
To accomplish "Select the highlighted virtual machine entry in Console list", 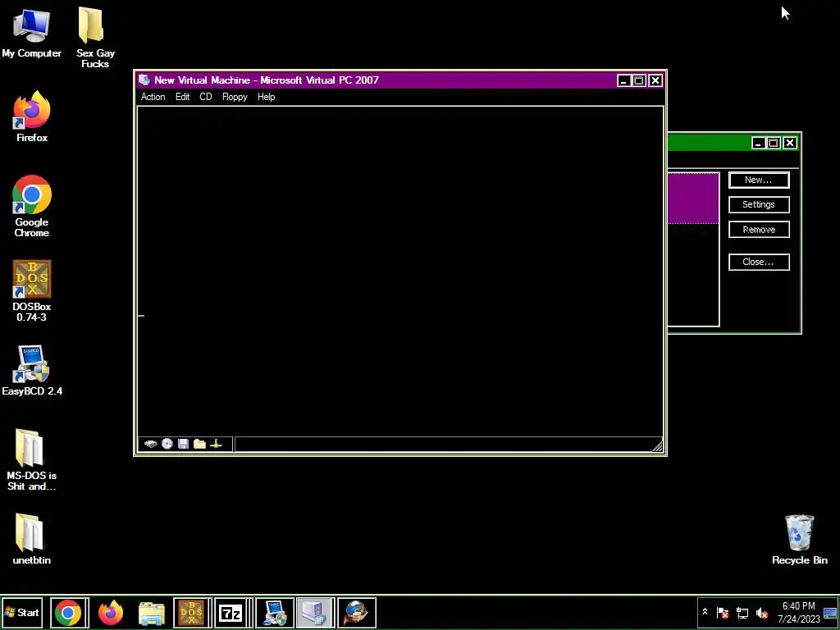I will [x=692, y=199].
